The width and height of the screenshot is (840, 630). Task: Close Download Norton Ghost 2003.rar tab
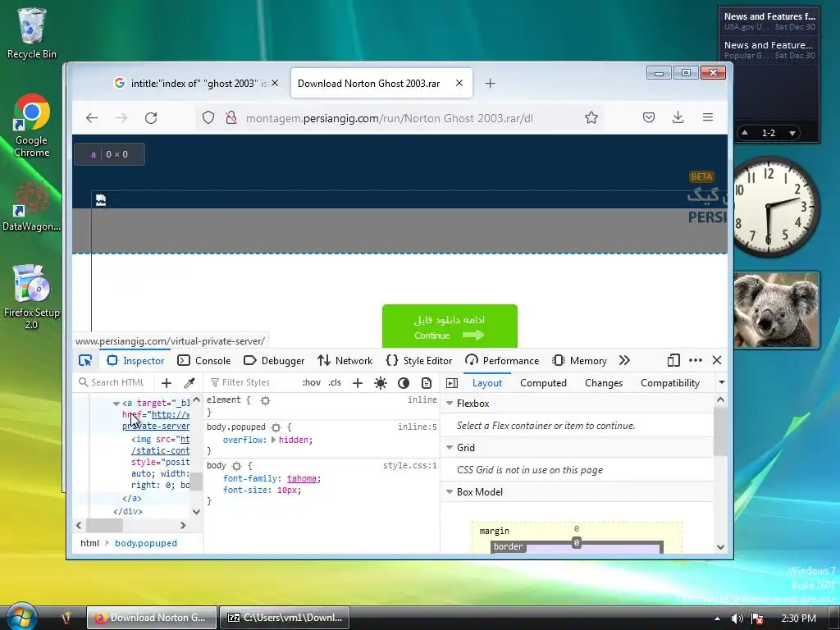click(459, 83)
